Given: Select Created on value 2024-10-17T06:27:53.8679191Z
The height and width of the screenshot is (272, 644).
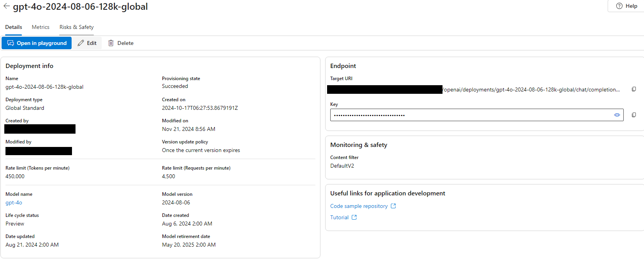Looking at the screenshot, I should pos(200,108).
